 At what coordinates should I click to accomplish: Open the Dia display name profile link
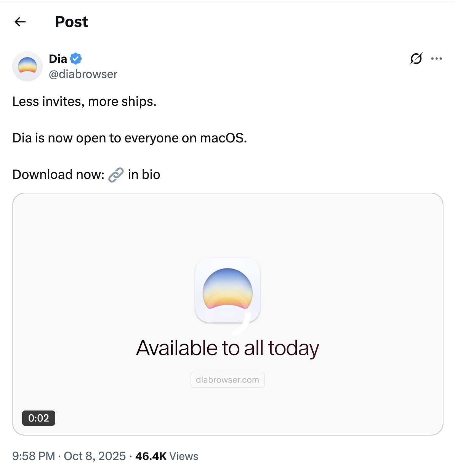(x=58, y=59)
